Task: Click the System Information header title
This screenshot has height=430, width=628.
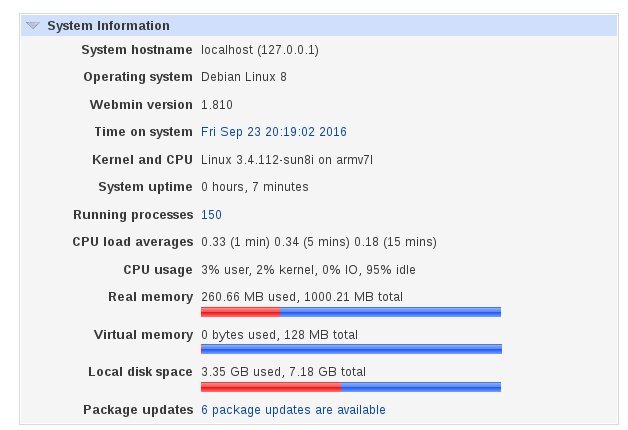Action: click(x=109, y=26)
